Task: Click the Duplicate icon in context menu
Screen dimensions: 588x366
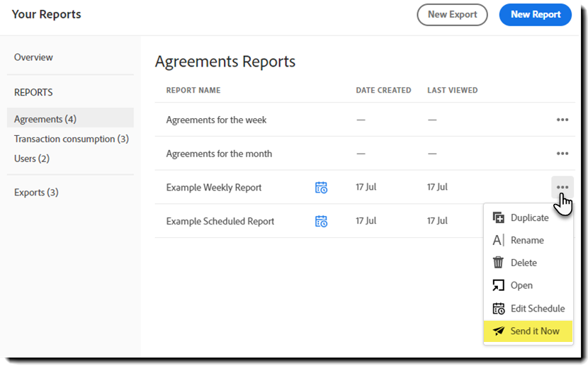Action: click(498, 218)
